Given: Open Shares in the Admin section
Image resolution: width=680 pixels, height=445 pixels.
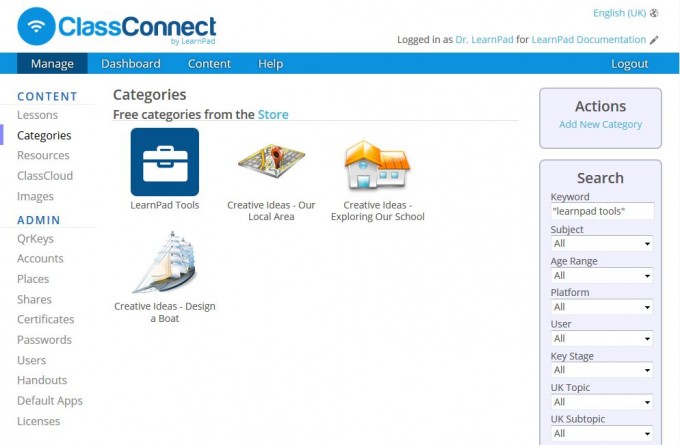Looking at the screenshot, I should point(34,299).
